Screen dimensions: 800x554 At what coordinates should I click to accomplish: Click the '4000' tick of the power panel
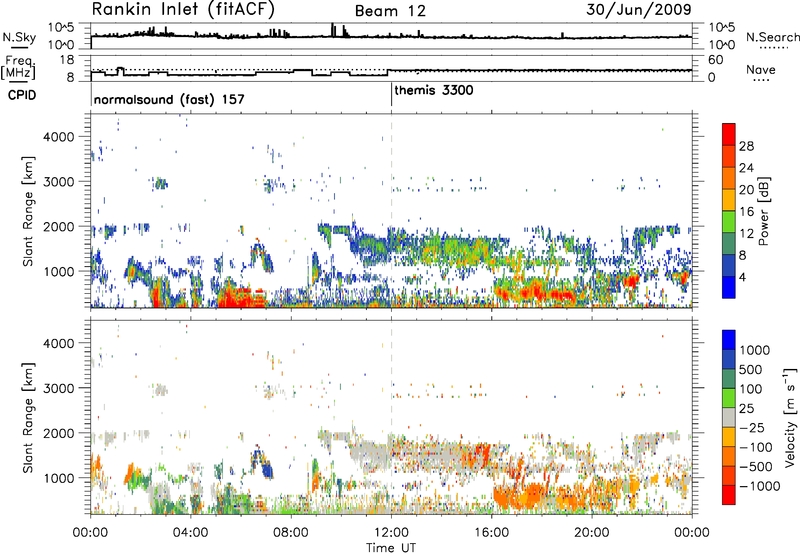[x=59, y=137]
